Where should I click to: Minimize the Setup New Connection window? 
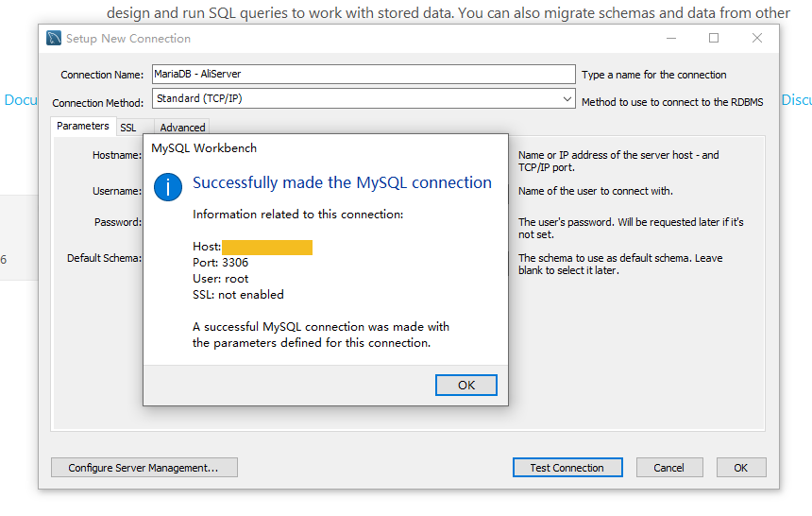point(671,39)
